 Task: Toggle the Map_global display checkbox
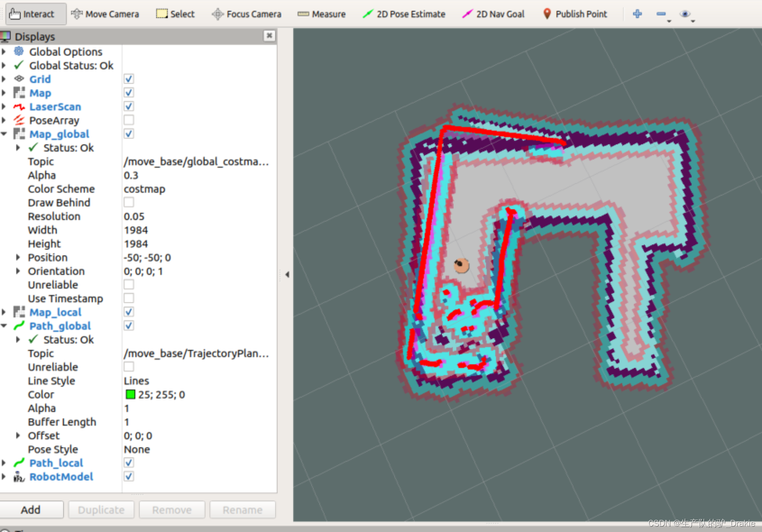129,134
